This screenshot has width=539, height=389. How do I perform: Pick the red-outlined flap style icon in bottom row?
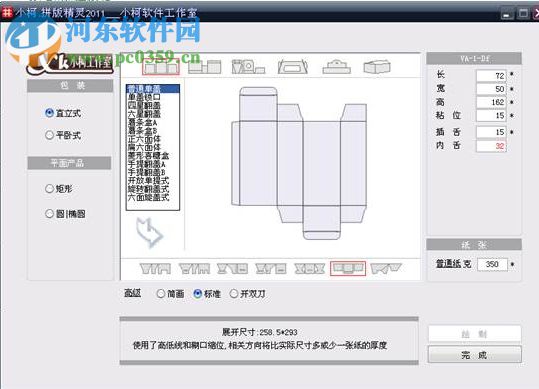click(x=348, y=268)
